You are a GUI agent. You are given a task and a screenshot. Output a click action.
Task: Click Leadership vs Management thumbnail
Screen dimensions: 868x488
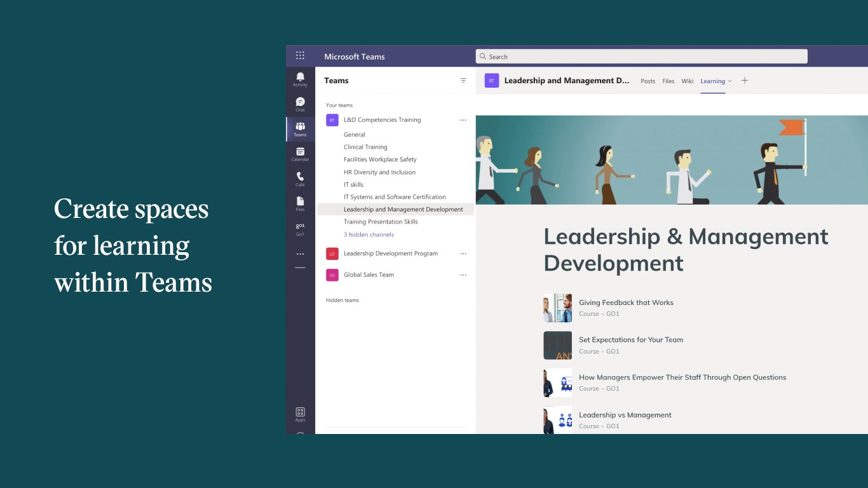pyautogui.click(x=557, y=420)
